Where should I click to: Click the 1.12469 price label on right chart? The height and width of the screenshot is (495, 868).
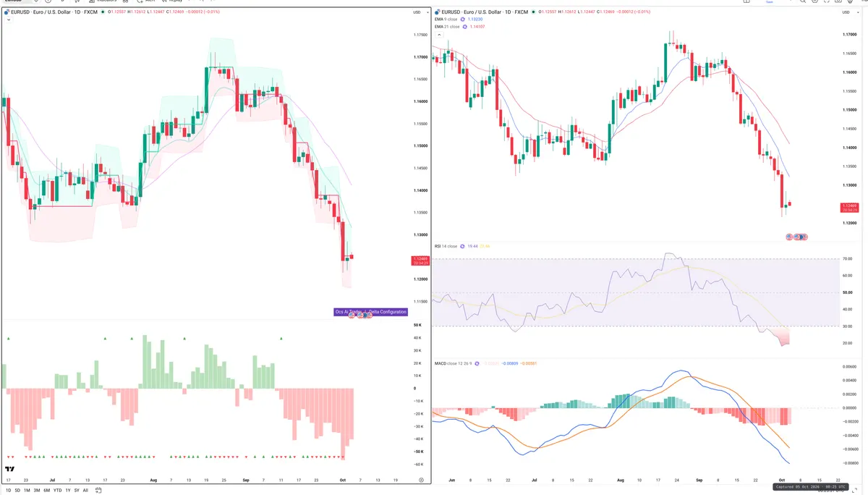[x=849, y=208]
